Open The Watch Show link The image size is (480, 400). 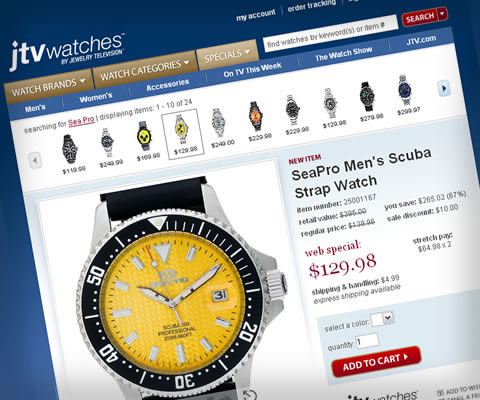[343, 53]
